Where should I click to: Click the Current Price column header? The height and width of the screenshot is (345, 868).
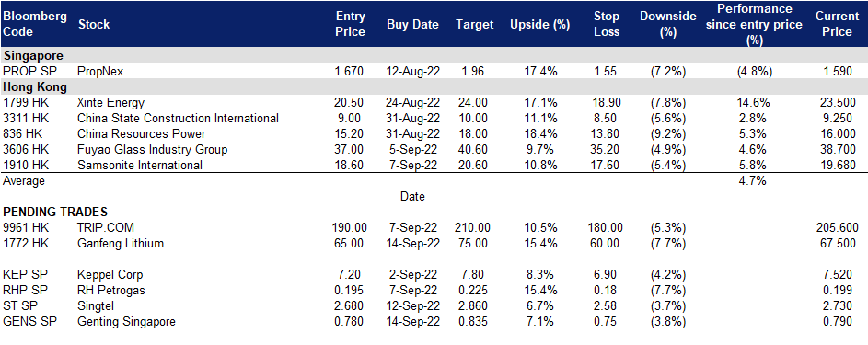click(837, 24)
